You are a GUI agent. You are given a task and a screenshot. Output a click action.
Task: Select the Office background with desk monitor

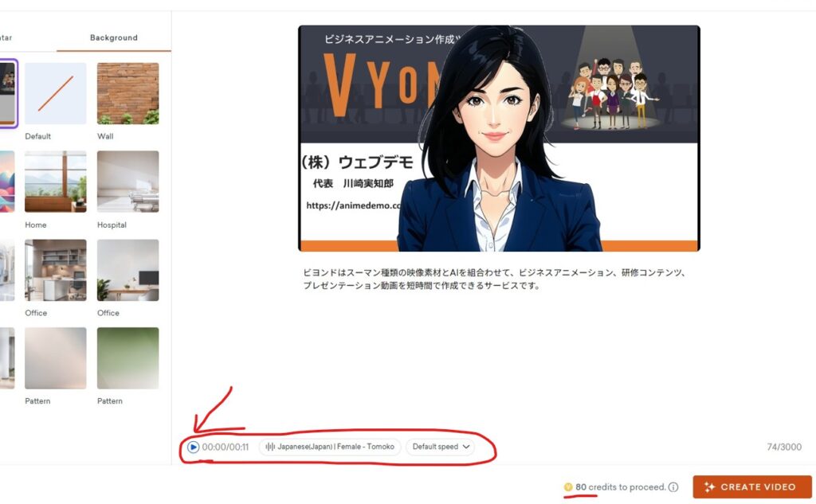tap(127, 270)
